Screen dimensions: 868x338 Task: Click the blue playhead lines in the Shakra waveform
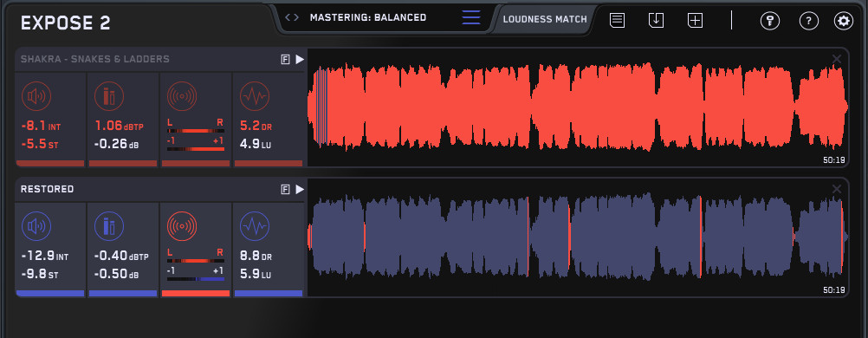tap(321, 107)
